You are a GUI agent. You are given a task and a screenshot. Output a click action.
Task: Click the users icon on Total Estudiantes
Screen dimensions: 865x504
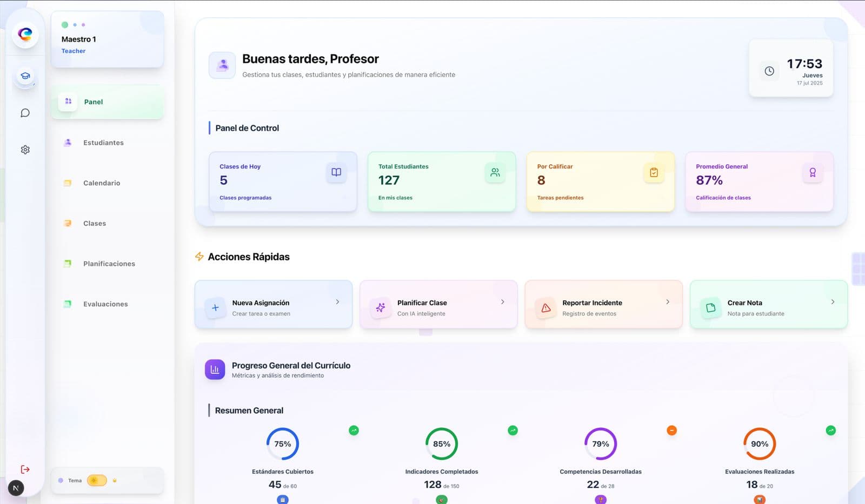click(x=495, y=172)
